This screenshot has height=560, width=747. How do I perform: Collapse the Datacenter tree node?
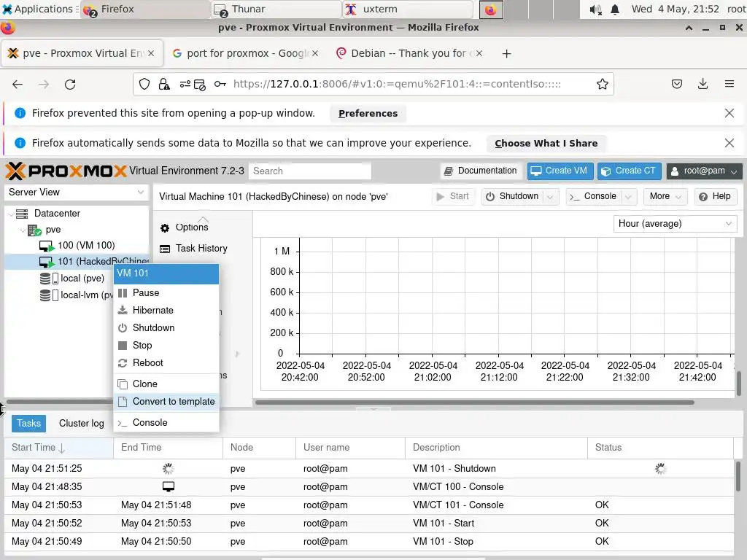tap(11, 214)
